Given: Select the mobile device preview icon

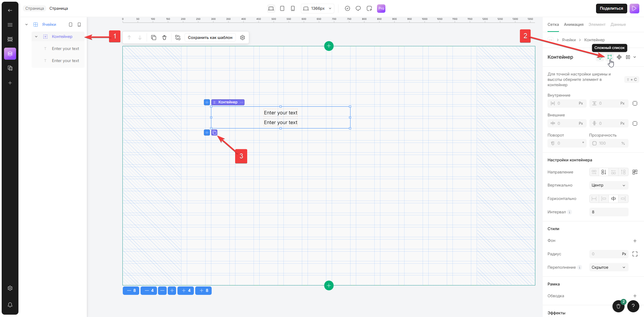Looking at the screenshot, I should pyautogui.click(x=293, y=8).
